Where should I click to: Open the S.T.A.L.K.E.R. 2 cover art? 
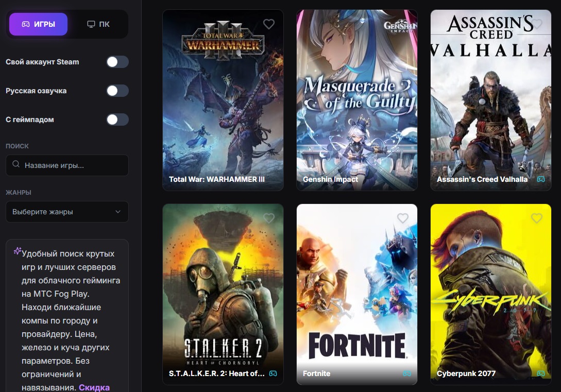[223, 294]
